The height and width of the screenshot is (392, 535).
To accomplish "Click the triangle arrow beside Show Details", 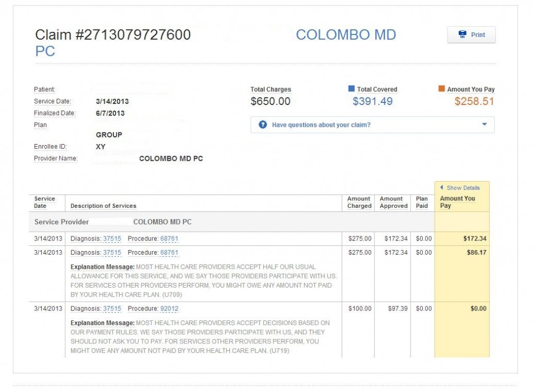I will (441, 188).
